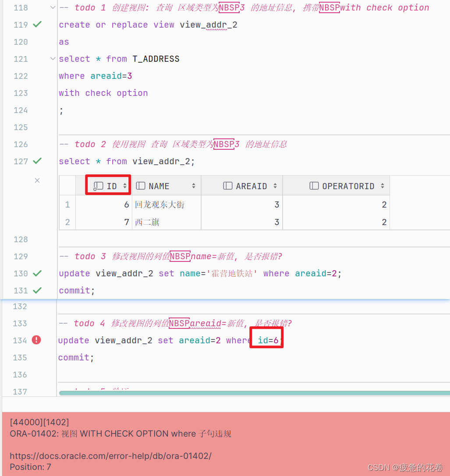This screenshot has height=476, width=450.
Task: Click the NAME column icon
Action: click(x=140, y=186)
